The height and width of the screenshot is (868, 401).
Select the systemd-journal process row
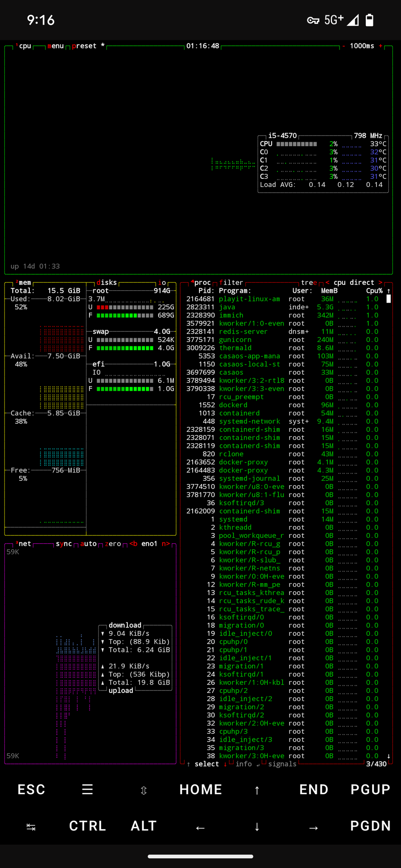283,478
